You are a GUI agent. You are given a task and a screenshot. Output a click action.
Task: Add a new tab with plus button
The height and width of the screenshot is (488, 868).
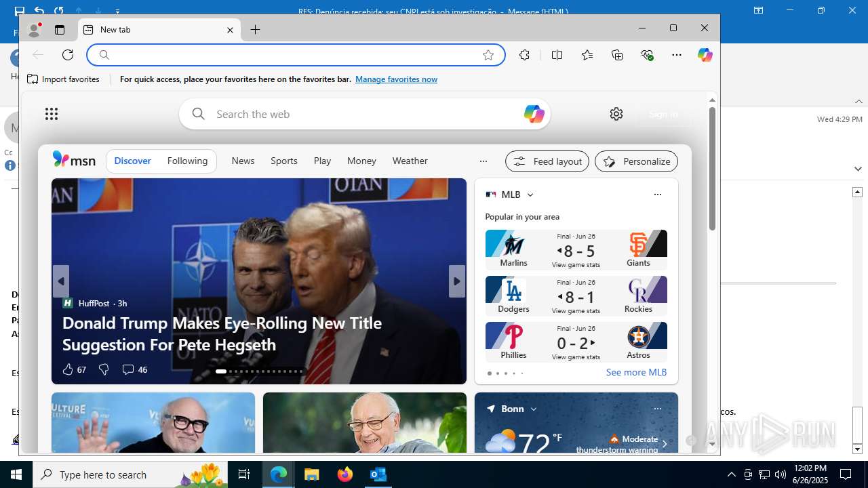(x=255, y=30)
